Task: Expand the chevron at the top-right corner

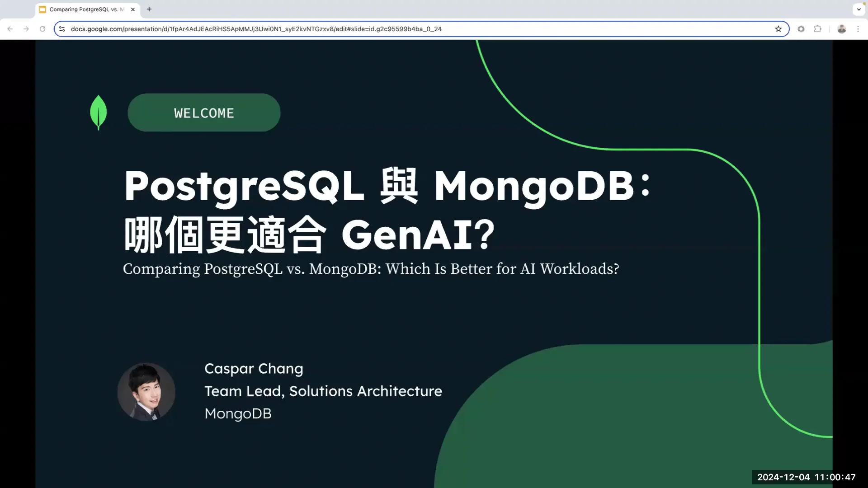Action: 859,9
